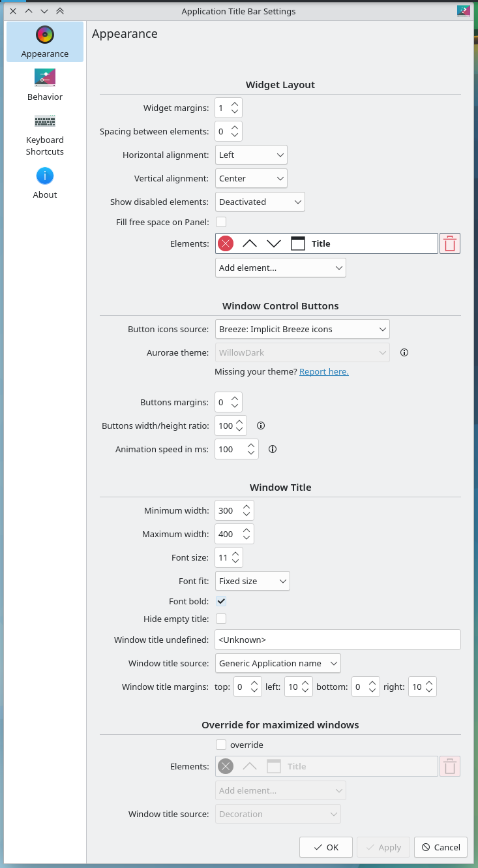Click the red trash icon to delete elements
The width and height of the screenshot is (478, 868).
click(450, 243)
